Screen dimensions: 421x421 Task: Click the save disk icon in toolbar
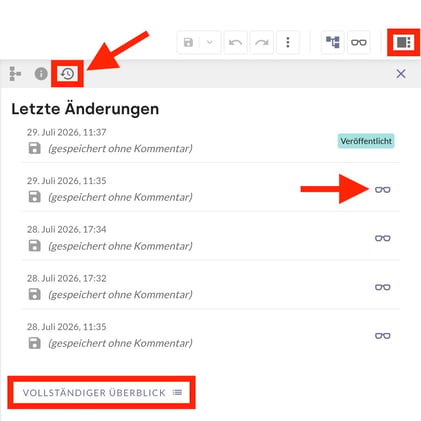coord(188,42)
